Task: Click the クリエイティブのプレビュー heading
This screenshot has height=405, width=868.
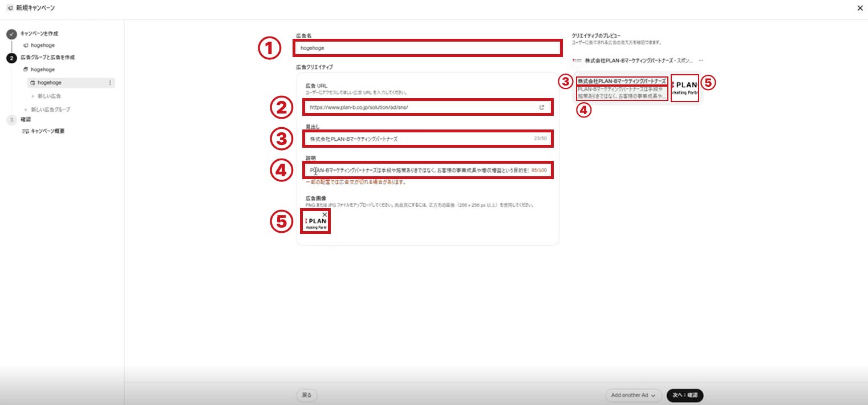Action: pos(595,35)
